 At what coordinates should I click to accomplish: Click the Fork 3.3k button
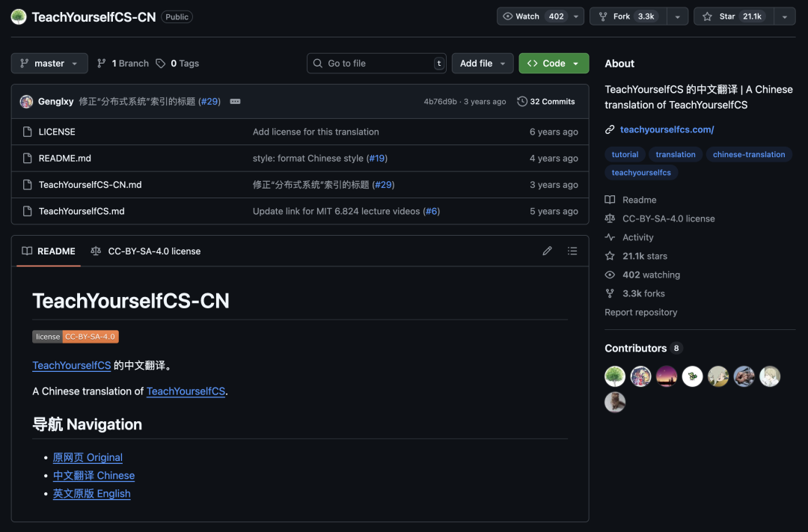(x=628, y=16)
